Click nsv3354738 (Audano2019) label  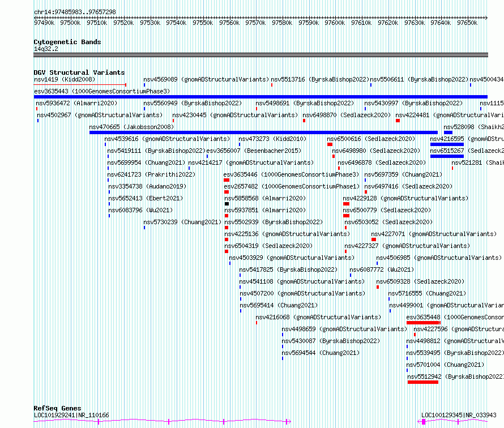pyautogui.click(x=147, y=186)
